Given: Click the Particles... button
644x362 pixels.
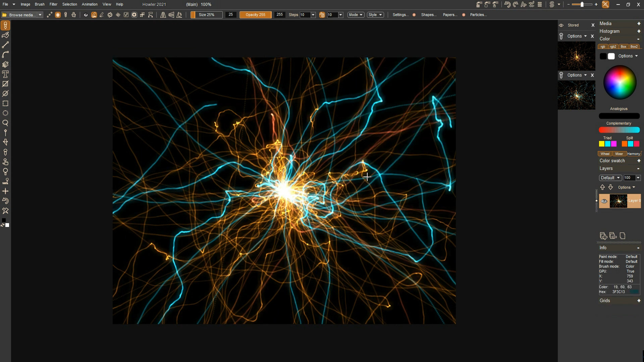Looking at the screenshot, I should coord(478,15).
